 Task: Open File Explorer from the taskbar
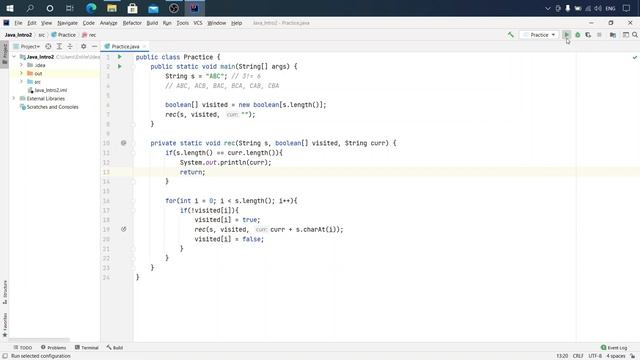pos(112,8)
